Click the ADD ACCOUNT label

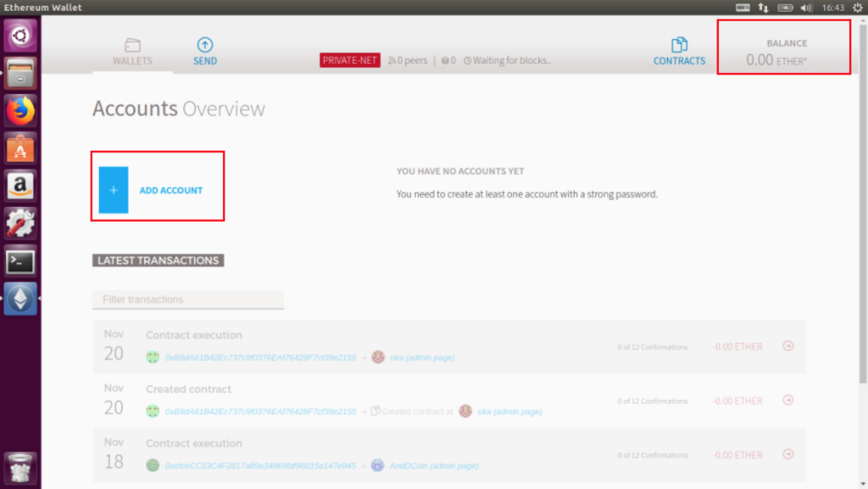(171, 191)
